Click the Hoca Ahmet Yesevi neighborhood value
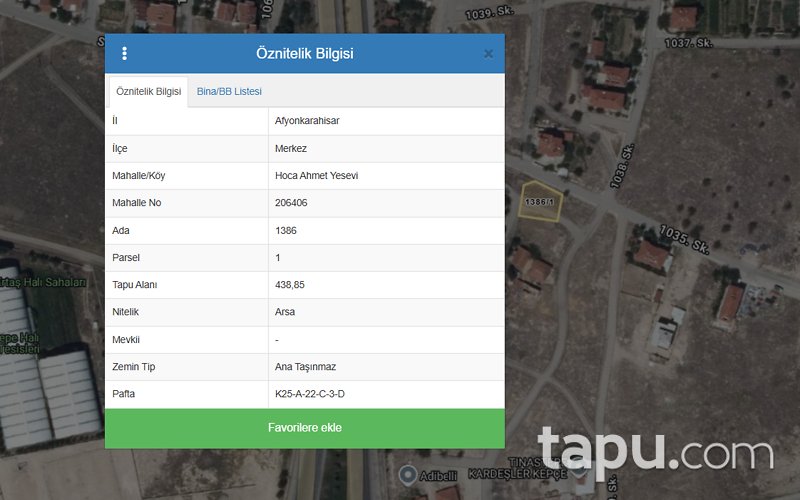Image resolution: width=800 pixels, height=500 pixels. coord(316,176)
